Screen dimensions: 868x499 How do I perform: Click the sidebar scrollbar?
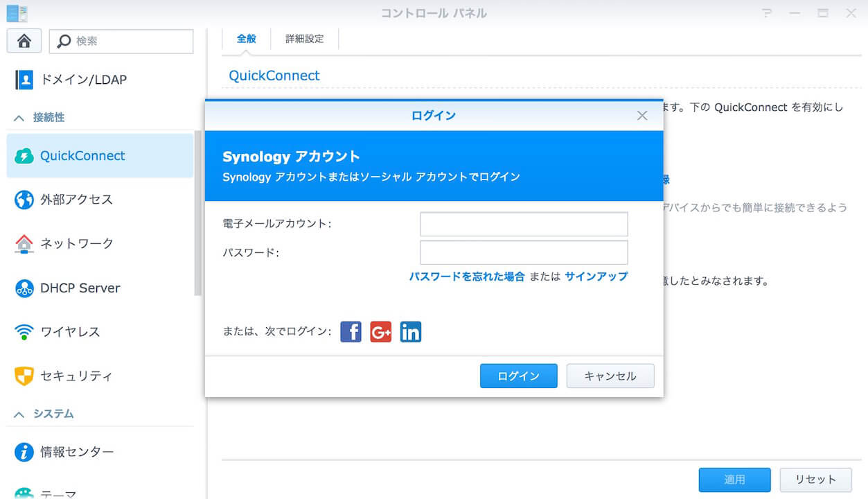click(x=199, y=215)
